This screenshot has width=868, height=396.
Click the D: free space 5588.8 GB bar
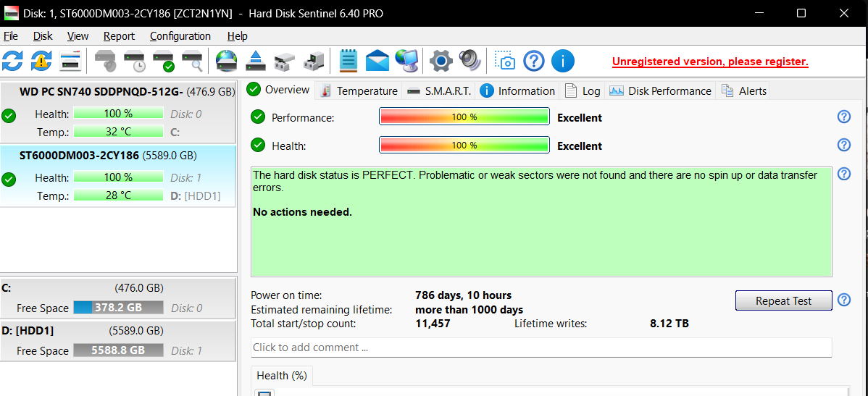click(119, 350)
